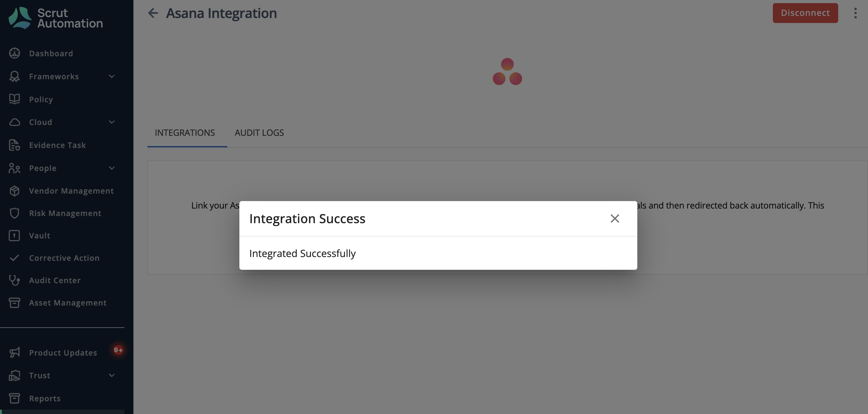Viewport: 868px width, 414px height.
Task: Expand the Cloud section chevron
Action: tap(112, 122)
